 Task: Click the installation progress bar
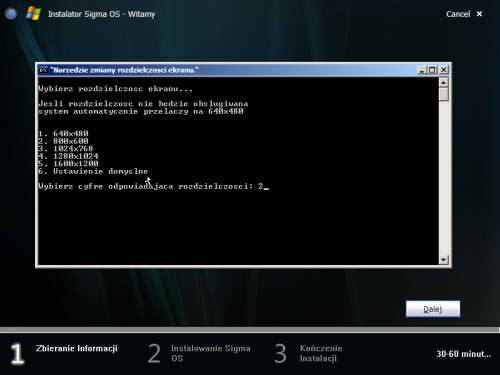pyautogui.click(x=250, y=330)
